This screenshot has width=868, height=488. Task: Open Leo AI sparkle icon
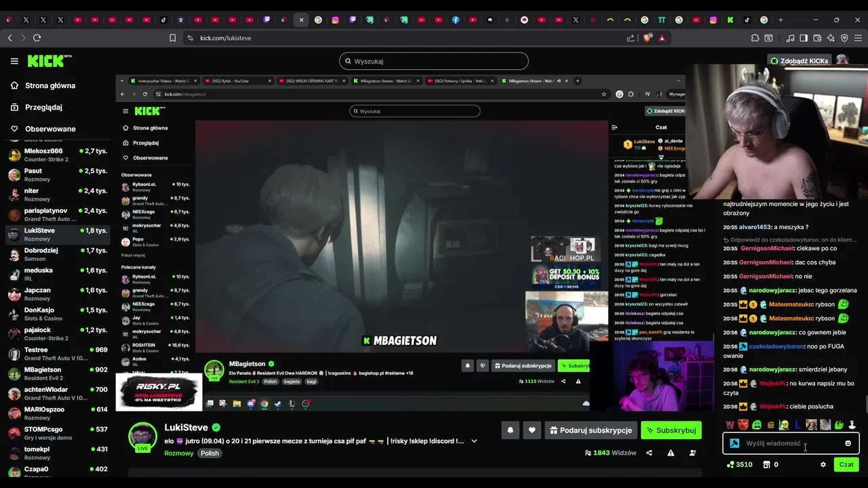click(x=831, y=38)
